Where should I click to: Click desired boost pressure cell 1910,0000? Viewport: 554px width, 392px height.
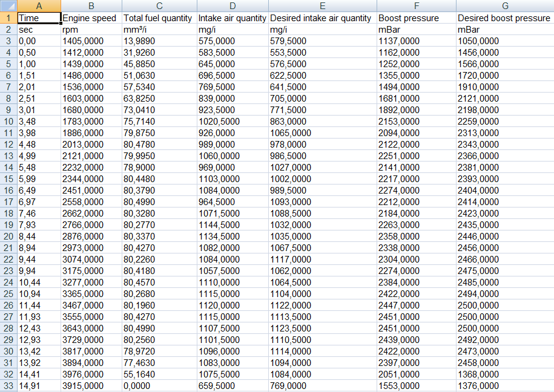tap(505, 87)
